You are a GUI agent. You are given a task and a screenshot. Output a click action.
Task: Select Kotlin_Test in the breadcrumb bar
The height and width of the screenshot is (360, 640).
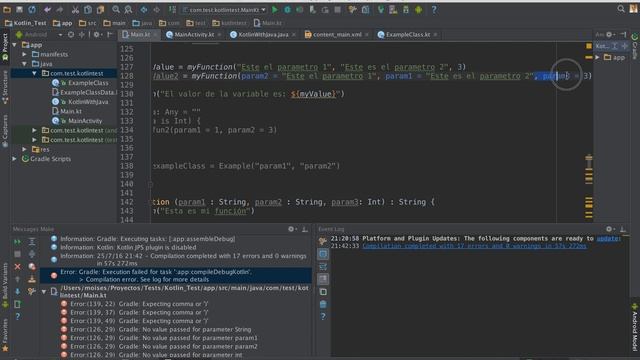tap(25, 23)
